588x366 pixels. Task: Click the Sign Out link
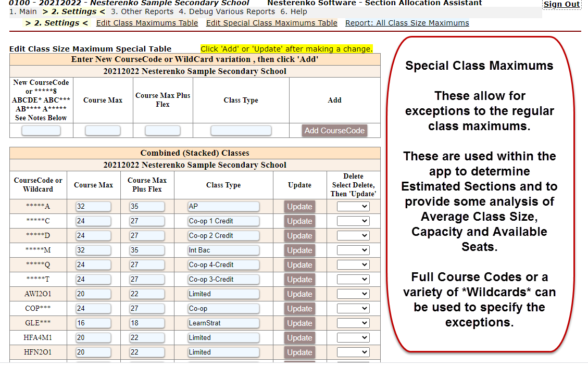click(561, 5)
